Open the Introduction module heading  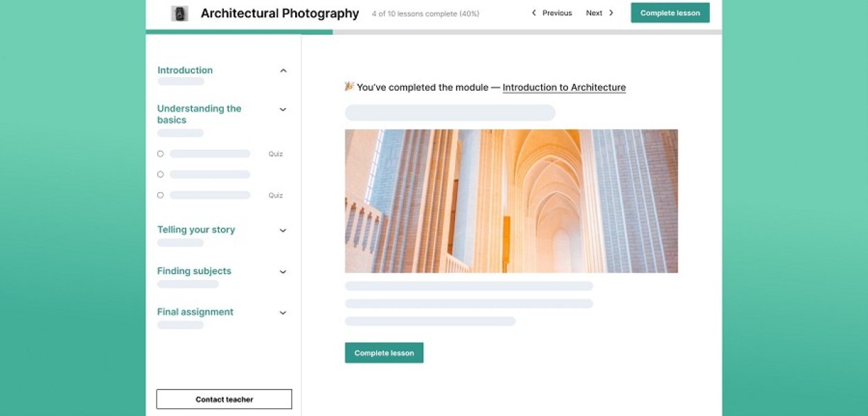pos(185,70)
